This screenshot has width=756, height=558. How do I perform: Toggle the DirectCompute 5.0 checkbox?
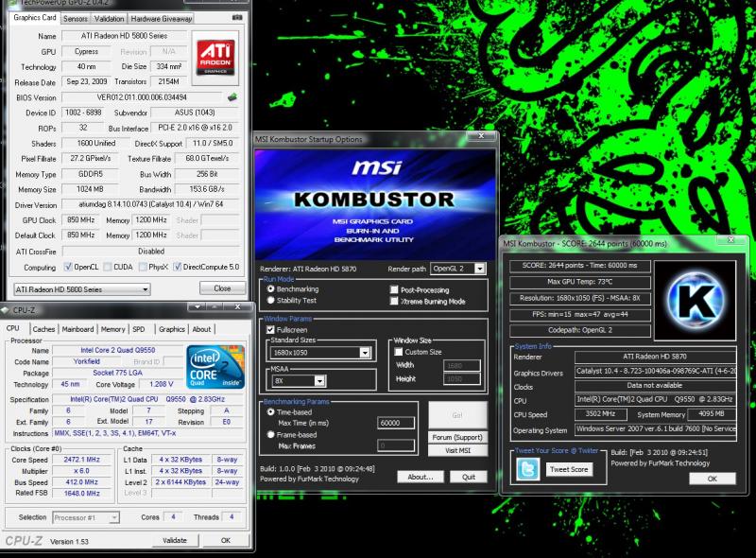coord(177,267)
